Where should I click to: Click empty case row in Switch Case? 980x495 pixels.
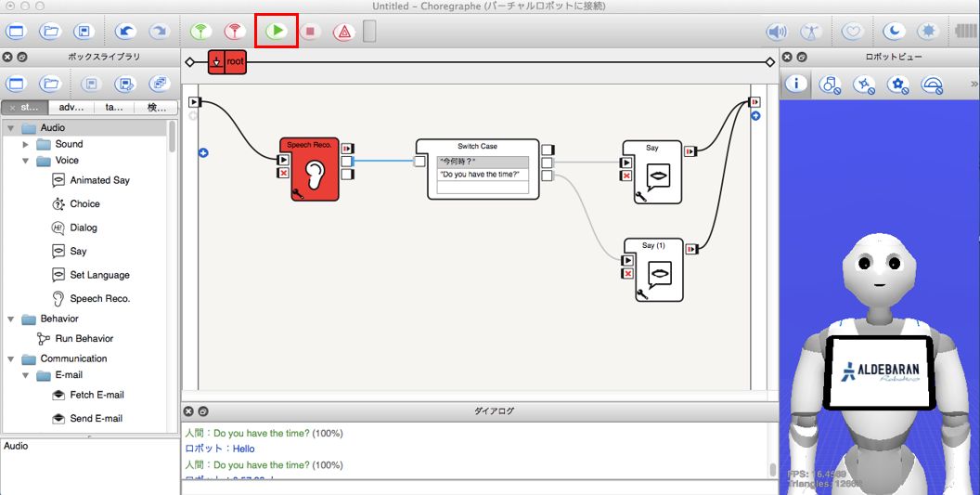483,187
